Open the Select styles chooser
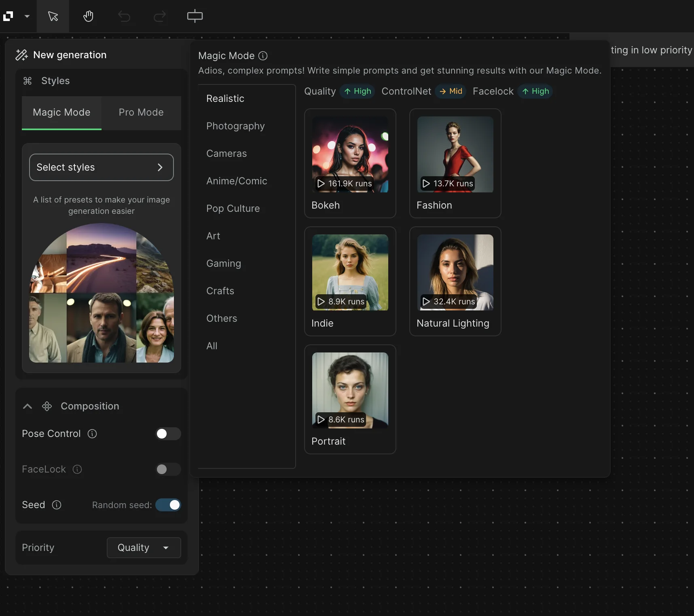The height and width of the screenshot is (616, 694). pos(102,167)
